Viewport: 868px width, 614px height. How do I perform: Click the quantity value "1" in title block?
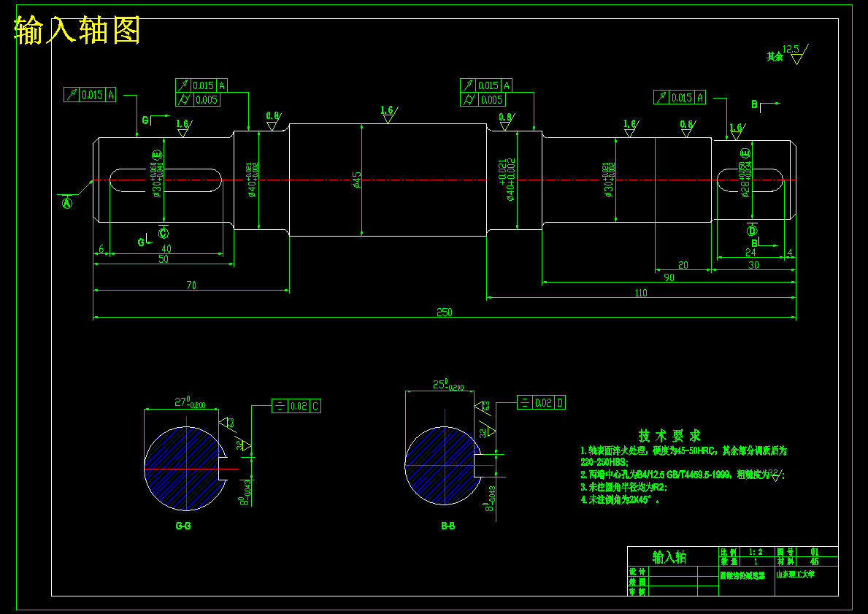pos(756,561)
